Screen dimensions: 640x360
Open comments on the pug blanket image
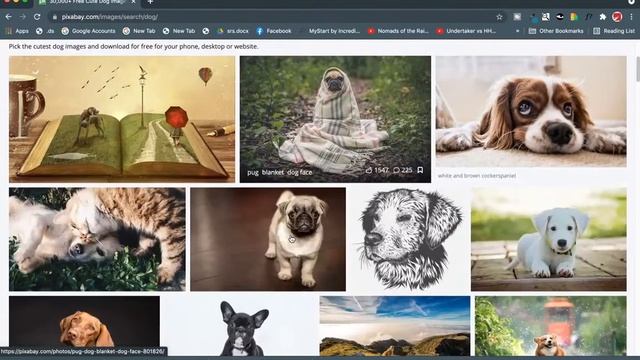[x=402, y=170]
